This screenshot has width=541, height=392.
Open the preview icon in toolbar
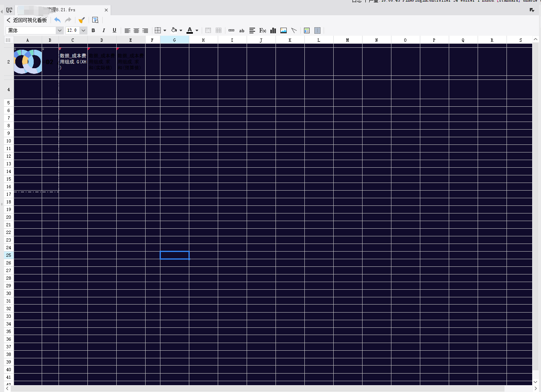click(x=95, y=20)
